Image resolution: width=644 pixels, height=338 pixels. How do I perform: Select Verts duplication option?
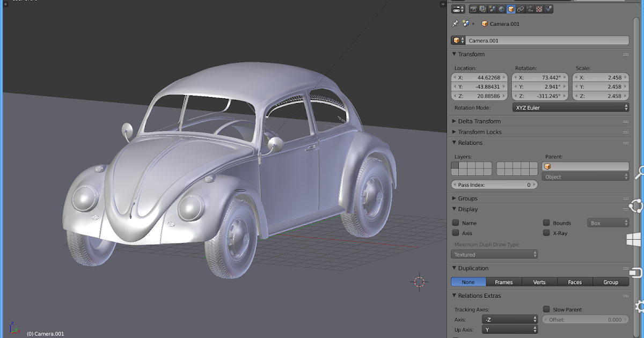point(539,282)
